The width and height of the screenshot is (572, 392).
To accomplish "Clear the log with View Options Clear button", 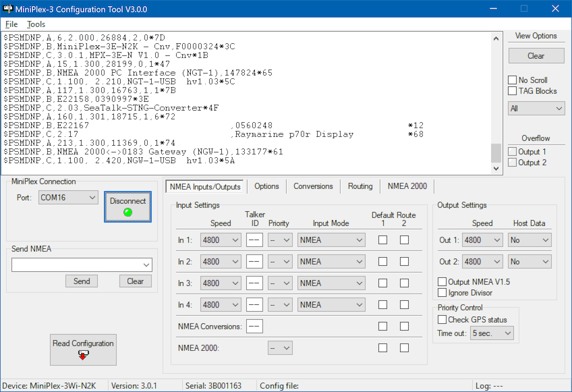I will [x=536, y=56].
